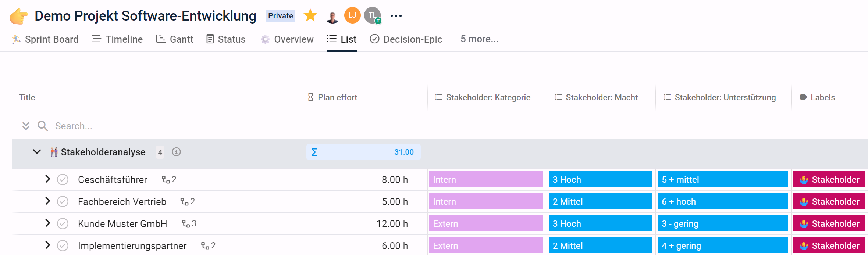Image resolution: width=868 pixels, height=255 pixels.
Task: Expand the Implementierungspartner row
Action: (47, 245)
